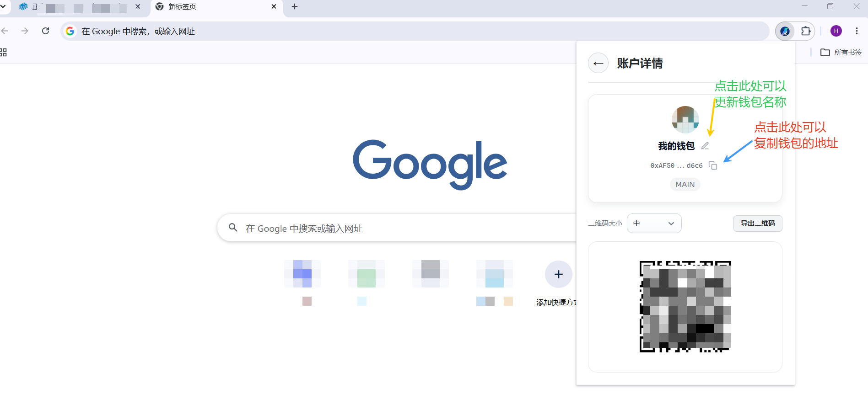Click the Google search box in page
The width and height of the screenshot is (868, 399).
[397, 228]
